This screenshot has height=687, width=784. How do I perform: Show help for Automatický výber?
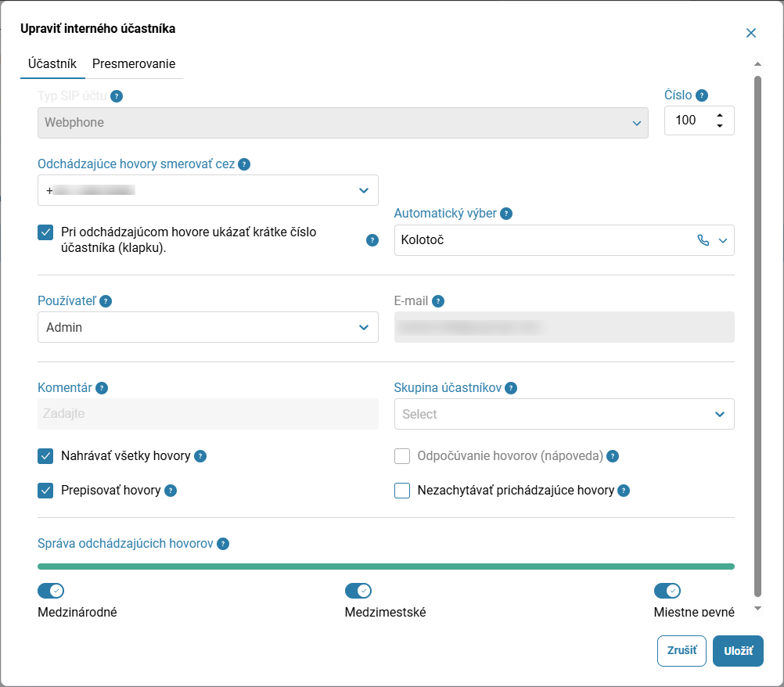pos(506,214)
